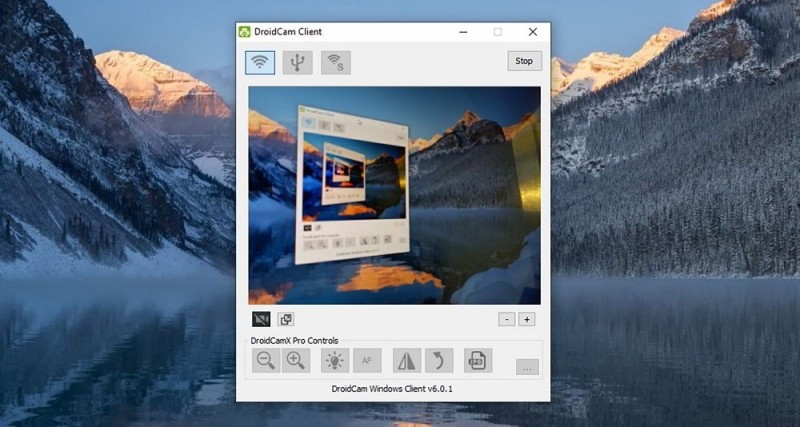The height and width of the screenshot is (427, 800).
Task: Toggle the phone LED flash light
Action: point(335,360)
